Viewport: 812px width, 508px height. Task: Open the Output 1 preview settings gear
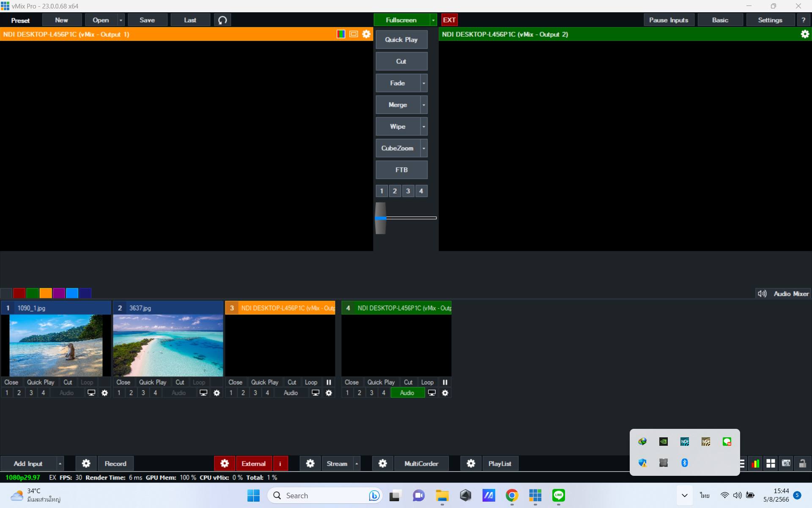366,34
